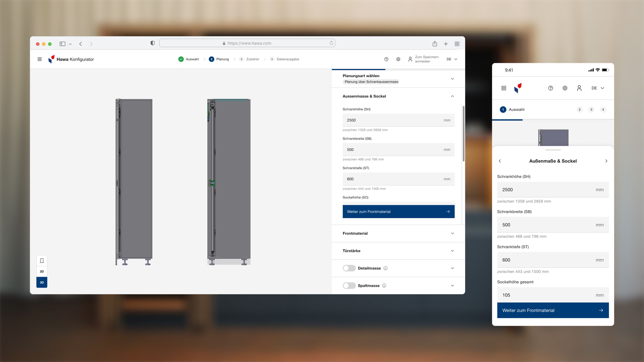Viewport: 644px width, 362px height.
Task: Tap the user profile icon on mobile
Action: (579, 88)
